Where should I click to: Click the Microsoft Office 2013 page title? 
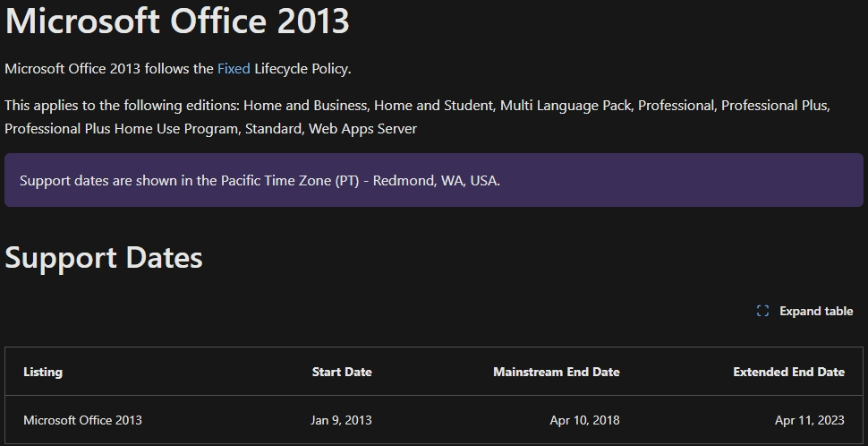tap(177, 21)
